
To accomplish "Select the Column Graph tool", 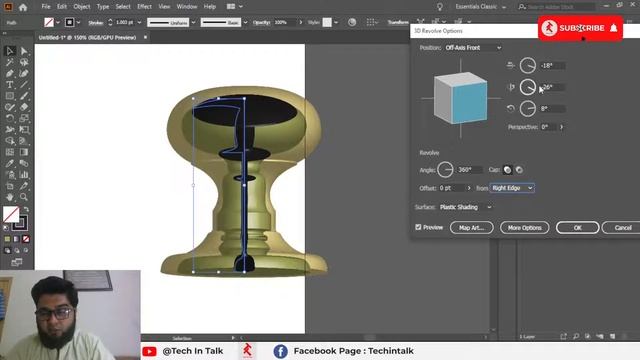I will (24, 175).
